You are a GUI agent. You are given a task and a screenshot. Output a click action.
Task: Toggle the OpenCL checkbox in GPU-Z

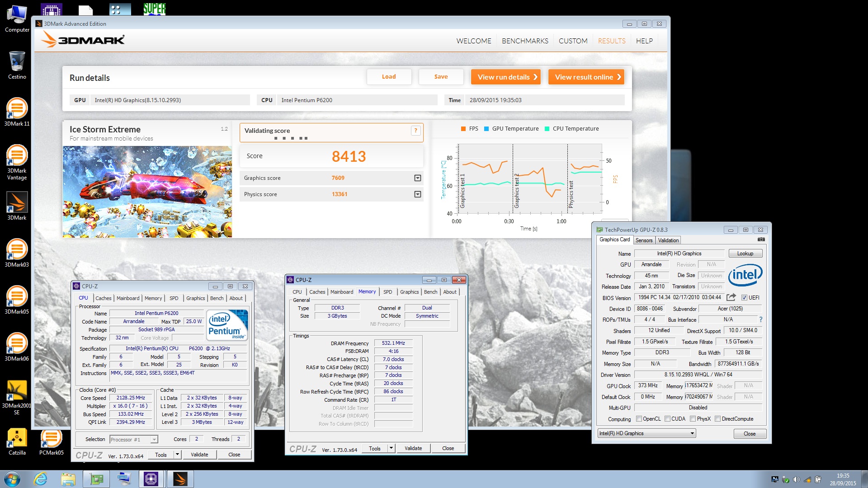639,419
